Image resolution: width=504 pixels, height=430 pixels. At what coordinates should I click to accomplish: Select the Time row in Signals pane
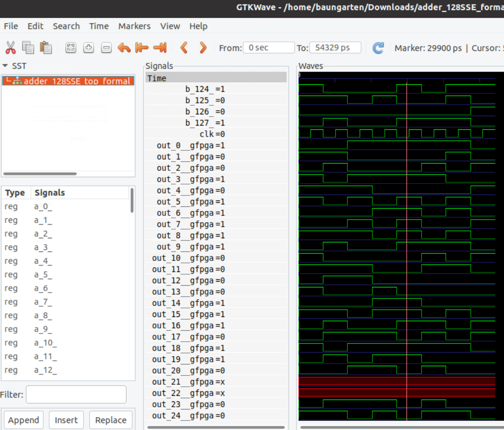[216, 78]
